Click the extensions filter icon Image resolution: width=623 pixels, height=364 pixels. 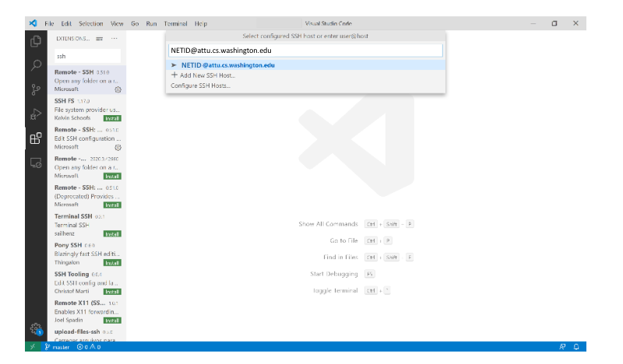100,39
